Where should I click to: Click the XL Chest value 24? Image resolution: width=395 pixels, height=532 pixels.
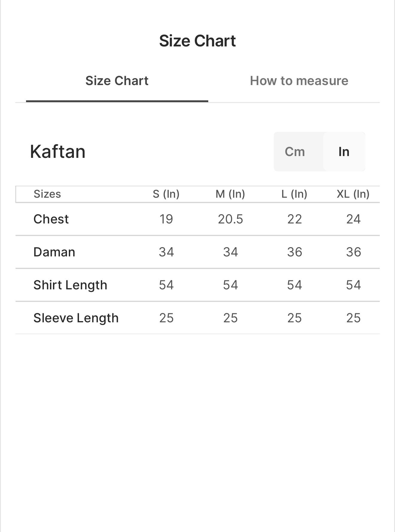(x=353, y=219)
